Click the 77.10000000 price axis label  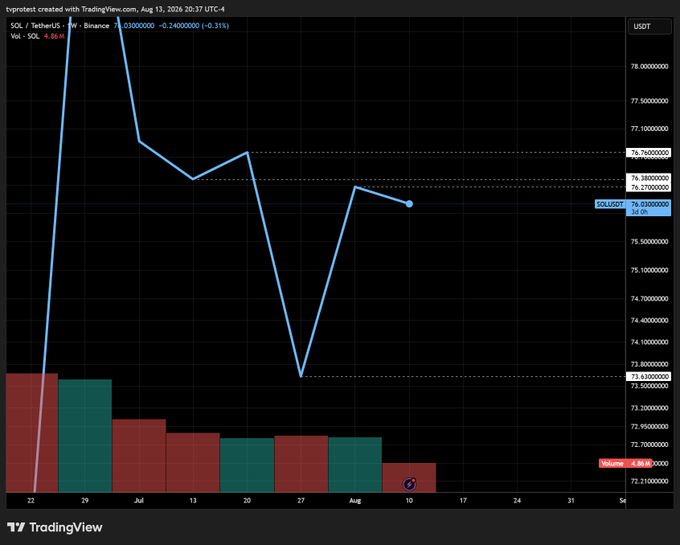(649, 129)
